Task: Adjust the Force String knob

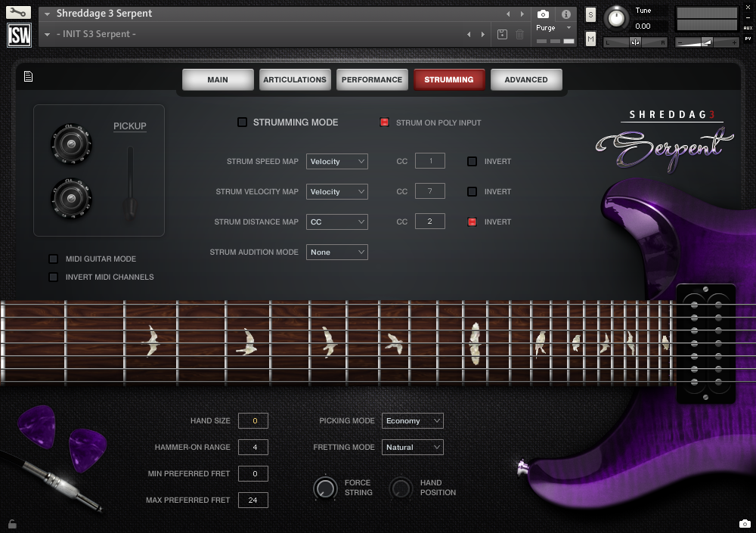Action: pyautogui.click(x=325, y=488)
